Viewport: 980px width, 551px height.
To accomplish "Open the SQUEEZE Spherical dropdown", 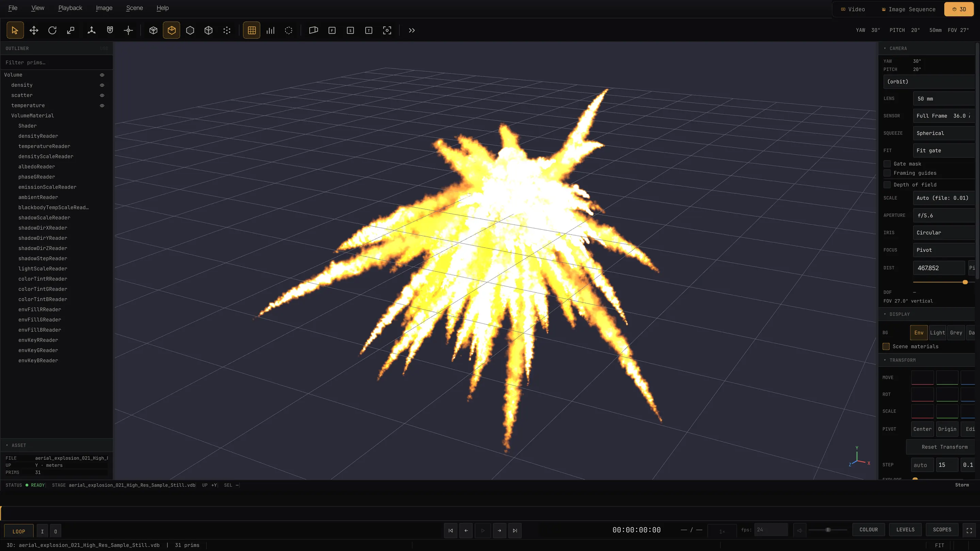I will coord(944,133).
